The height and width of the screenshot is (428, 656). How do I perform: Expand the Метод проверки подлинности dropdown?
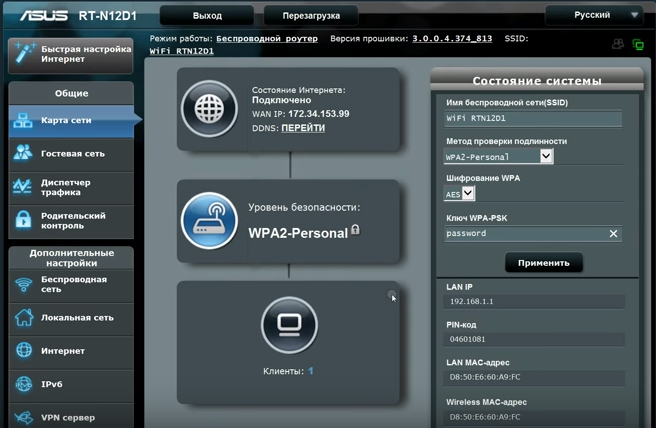546,157
